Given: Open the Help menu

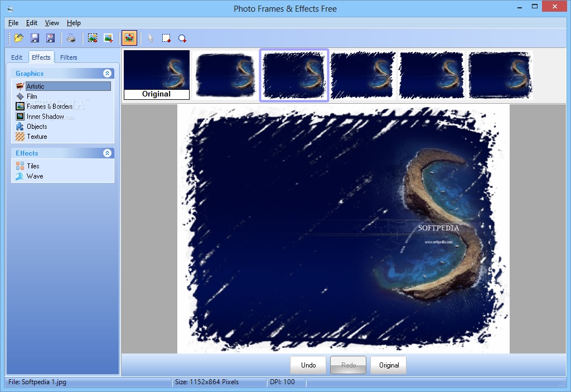Looking at the screenshot, I should tap(74, 23).
